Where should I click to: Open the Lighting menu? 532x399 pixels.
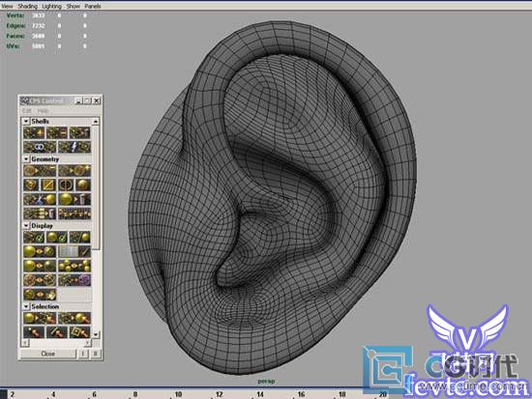(52, 6)
